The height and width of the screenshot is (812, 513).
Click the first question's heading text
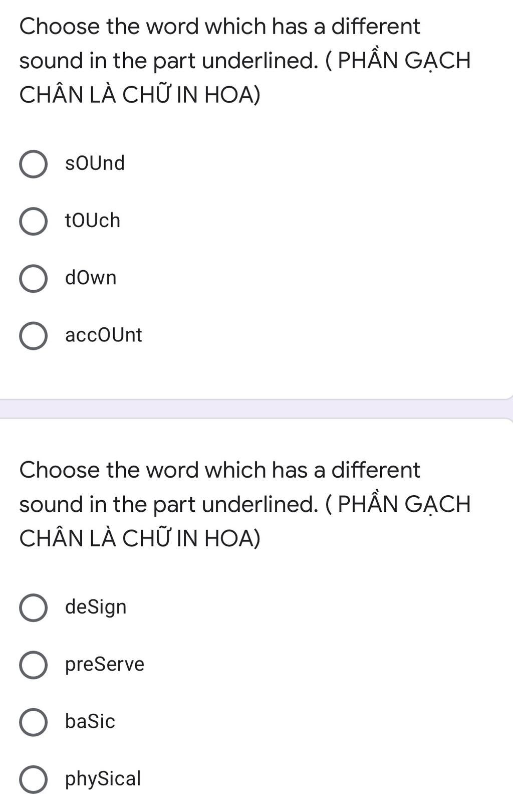245,61
